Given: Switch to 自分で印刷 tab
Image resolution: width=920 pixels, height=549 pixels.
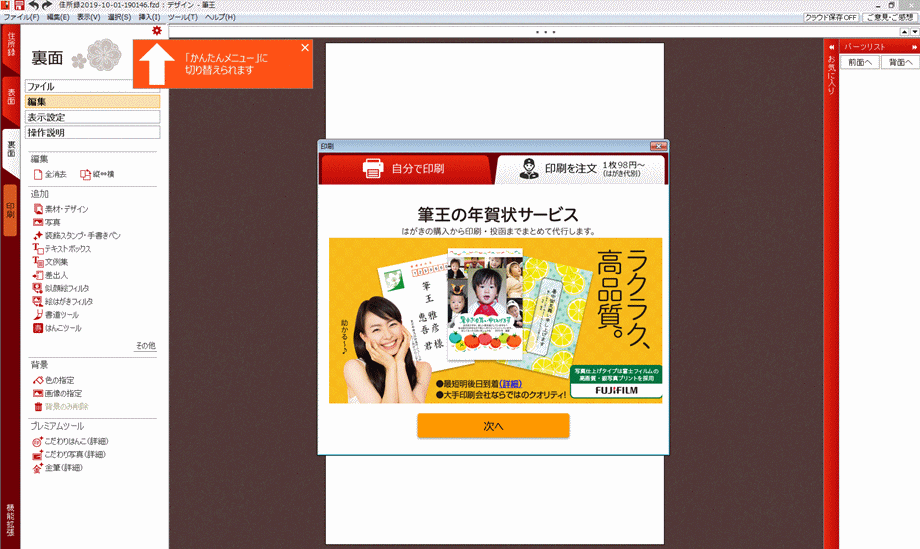Looking at the screenshot, I should pos(405,169).
